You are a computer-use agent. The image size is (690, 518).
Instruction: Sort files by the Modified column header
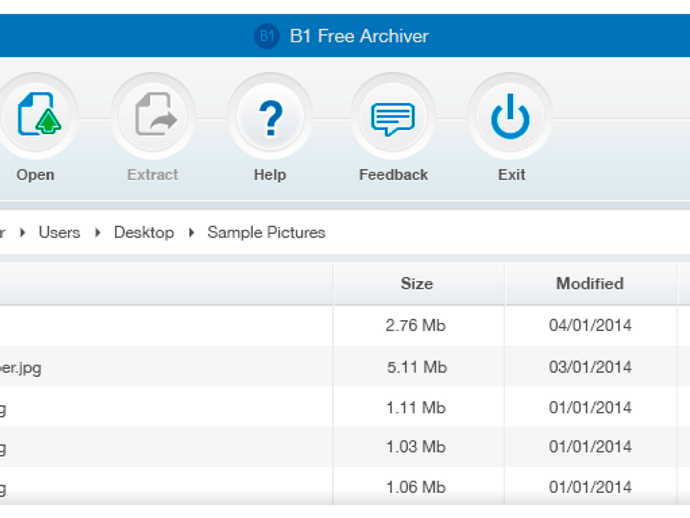pyautogui.click(x=590, y=284)
